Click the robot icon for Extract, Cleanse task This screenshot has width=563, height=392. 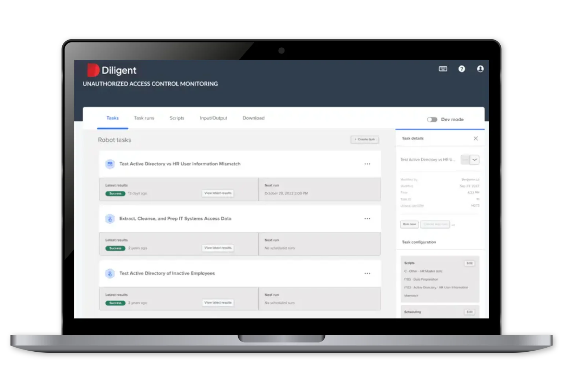click(110, 218)
